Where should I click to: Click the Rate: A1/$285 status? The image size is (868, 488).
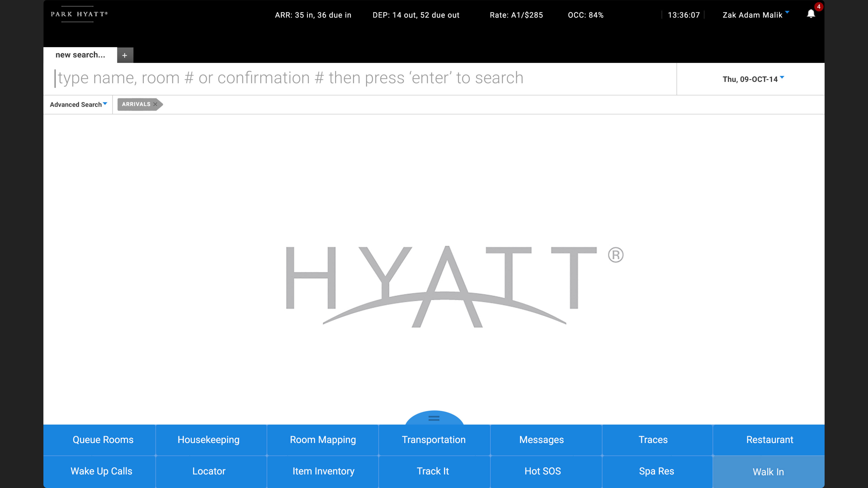click(516, 15)
